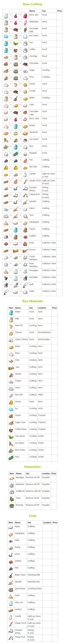This screenshot has width=65, height=644.
Task: Click the Item Crafting heading
Action: (32, 4)
